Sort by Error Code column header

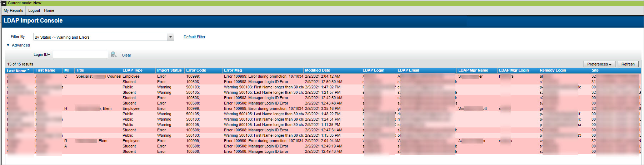pos(196,71)
